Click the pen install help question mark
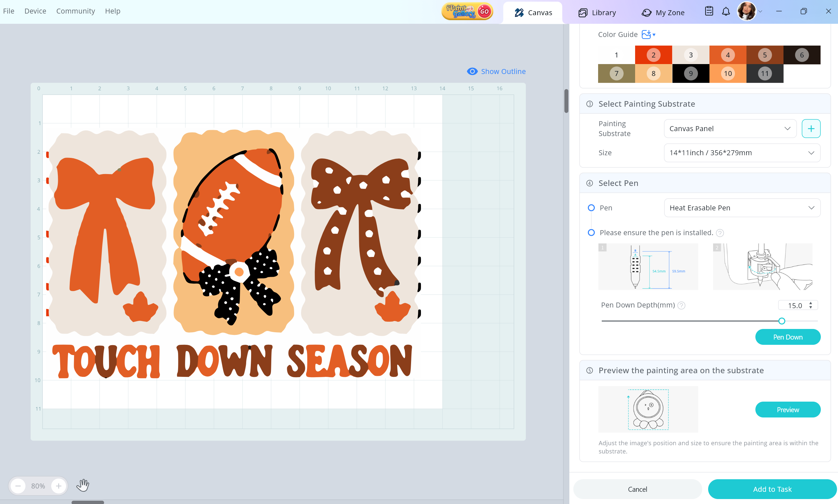This screenshot has height=504, width=838. point(719,233)
